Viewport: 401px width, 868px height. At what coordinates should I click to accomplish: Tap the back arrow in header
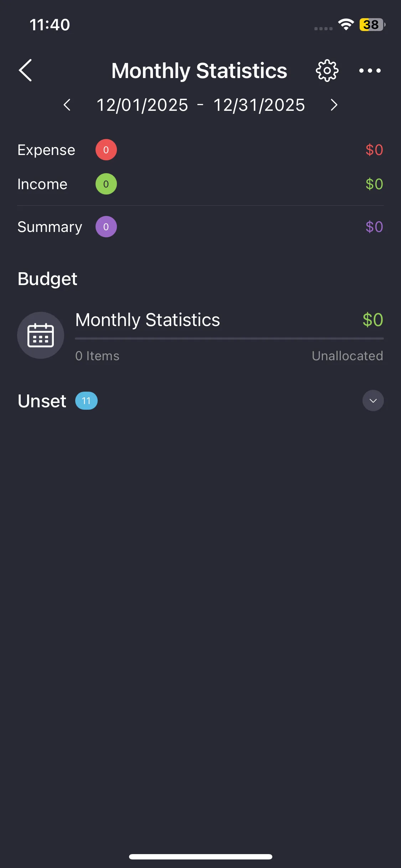click(25, 70)
